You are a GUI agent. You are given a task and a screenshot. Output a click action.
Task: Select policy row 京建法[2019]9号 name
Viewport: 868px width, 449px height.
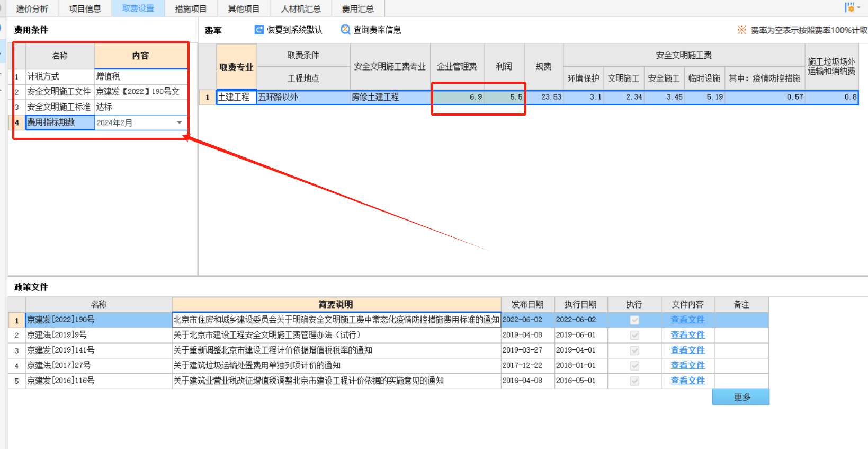(99, 335)
